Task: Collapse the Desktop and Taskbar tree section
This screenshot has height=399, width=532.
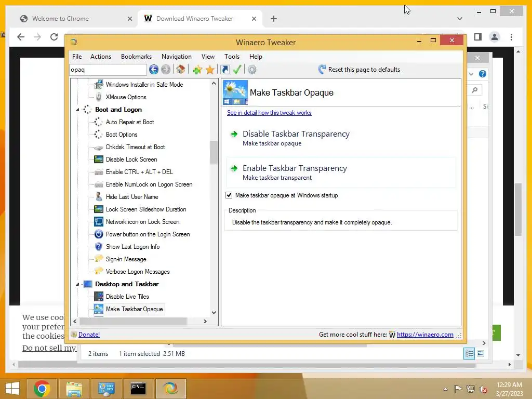Action: (x=77, y=284)
